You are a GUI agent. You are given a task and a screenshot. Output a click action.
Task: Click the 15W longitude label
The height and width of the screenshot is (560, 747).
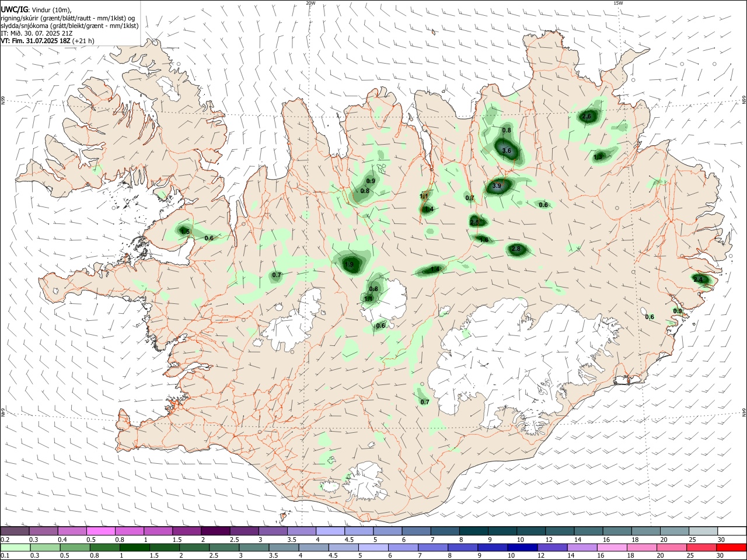tap(617, 3)
